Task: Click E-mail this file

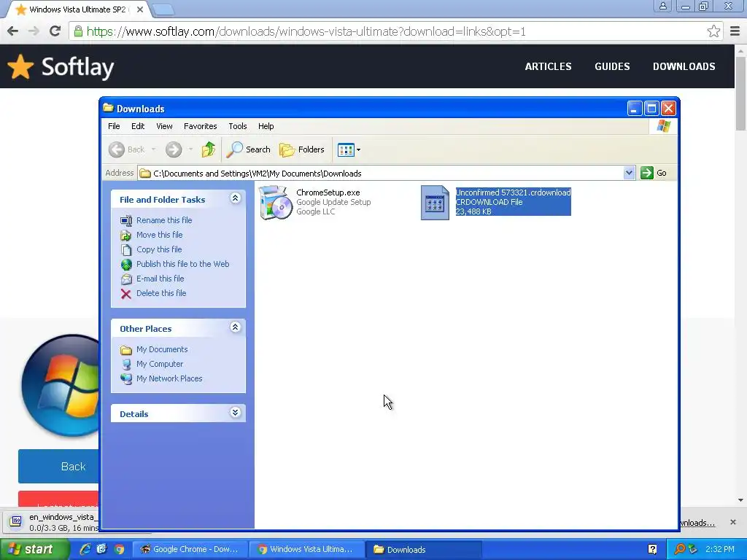Action: click(160, 279)
